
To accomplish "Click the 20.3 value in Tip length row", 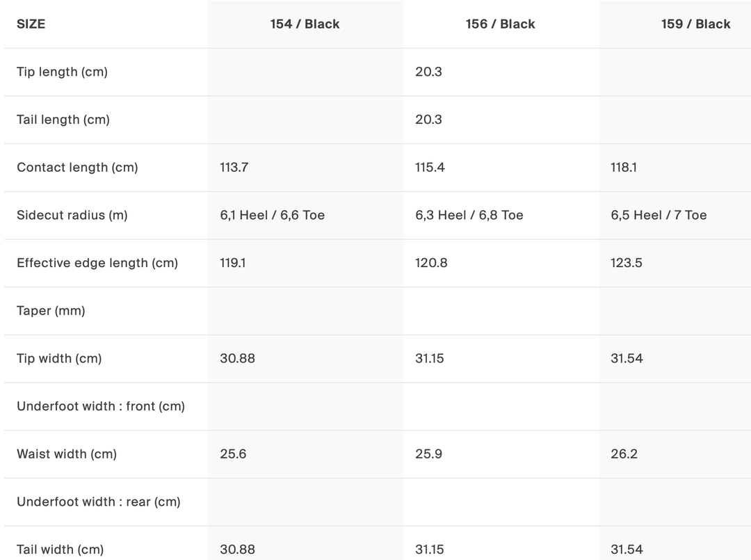I will (428, 72).
